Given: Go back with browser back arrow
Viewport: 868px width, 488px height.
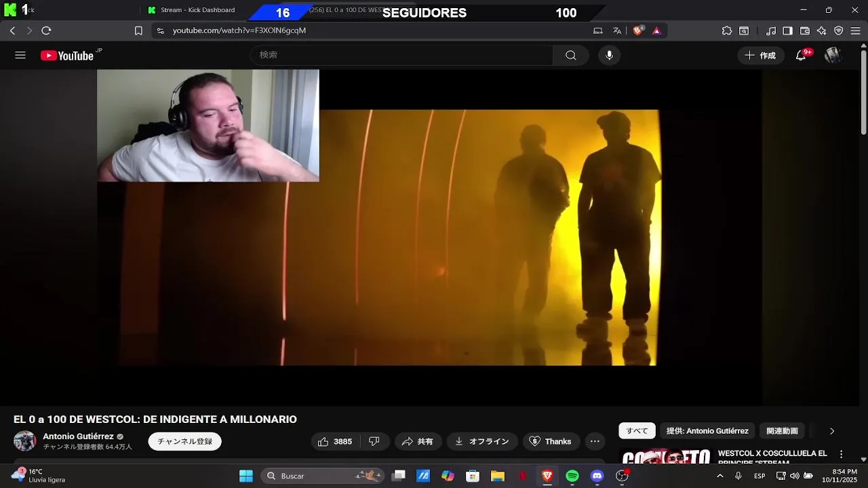Looking at the screenshot, I should pos(12,30).
